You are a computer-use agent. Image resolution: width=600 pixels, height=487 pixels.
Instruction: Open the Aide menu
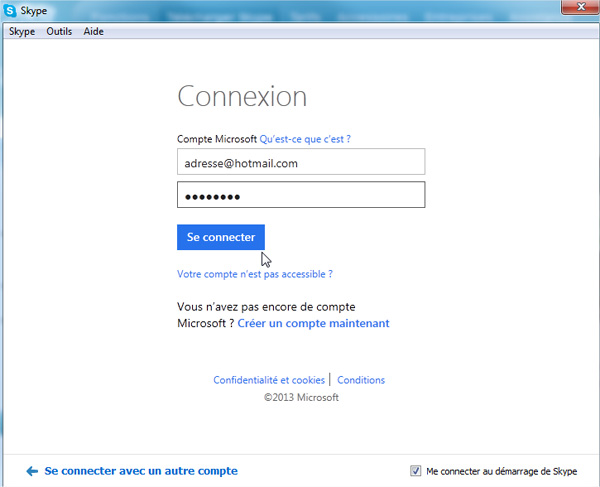point(93,31)
